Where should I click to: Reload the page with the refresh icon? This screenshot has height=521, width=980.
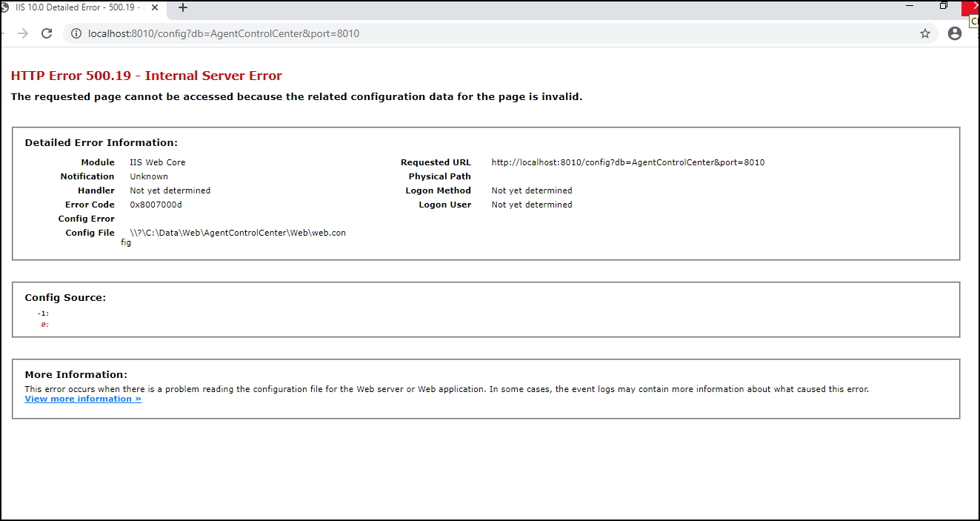(x=47, y=33)
